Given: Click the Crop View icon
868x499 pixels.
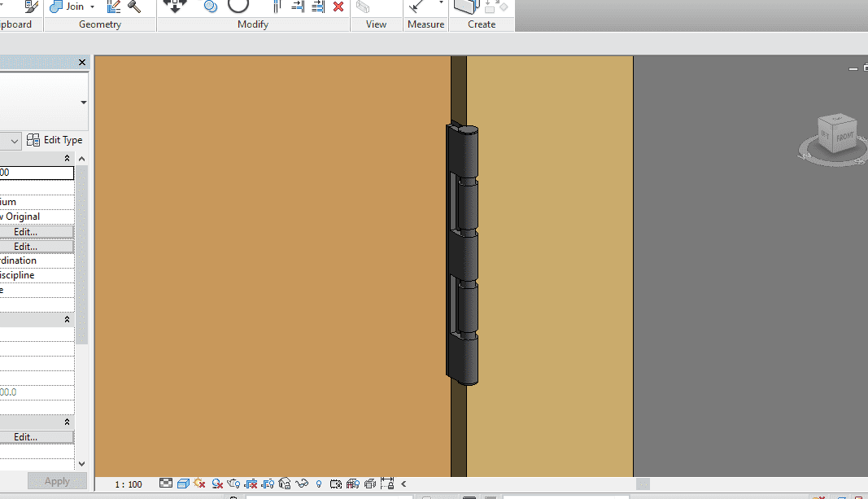Looking at the screenshot, I should pos(251,484).
